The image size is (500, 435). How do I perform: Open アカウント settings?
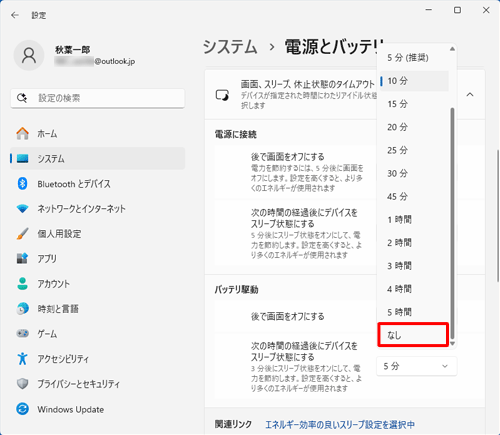97,284
